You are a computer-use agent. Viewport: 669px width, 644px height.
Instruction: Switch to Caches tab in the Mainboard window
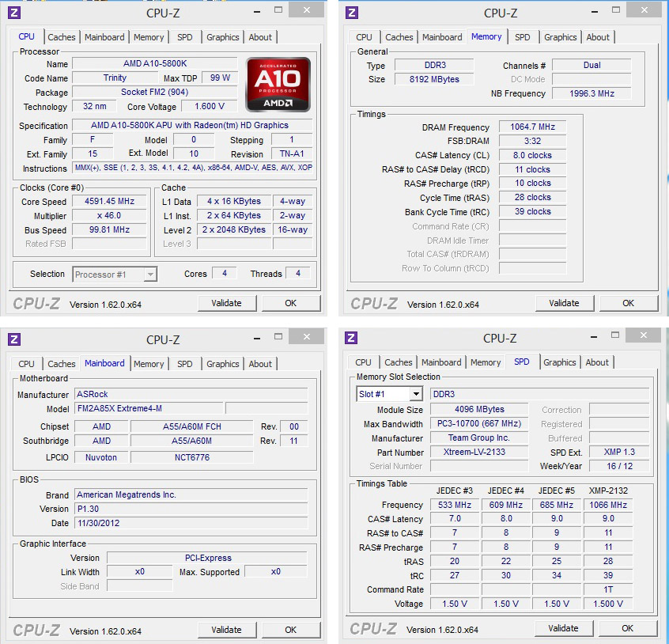(x=62, y=364)
